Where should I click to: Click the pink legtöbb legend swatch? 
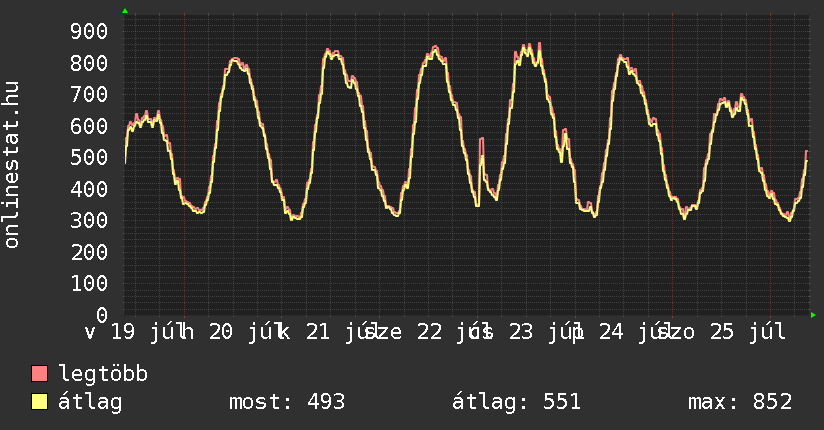(x=39, y=373)
